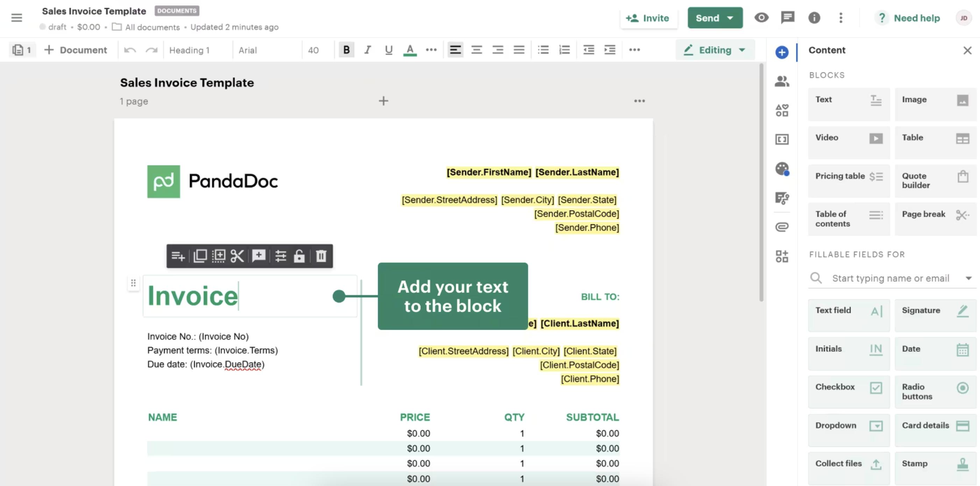This screenshot has width=980, height=486.
Task: Select the Text block
Action: 848,104
